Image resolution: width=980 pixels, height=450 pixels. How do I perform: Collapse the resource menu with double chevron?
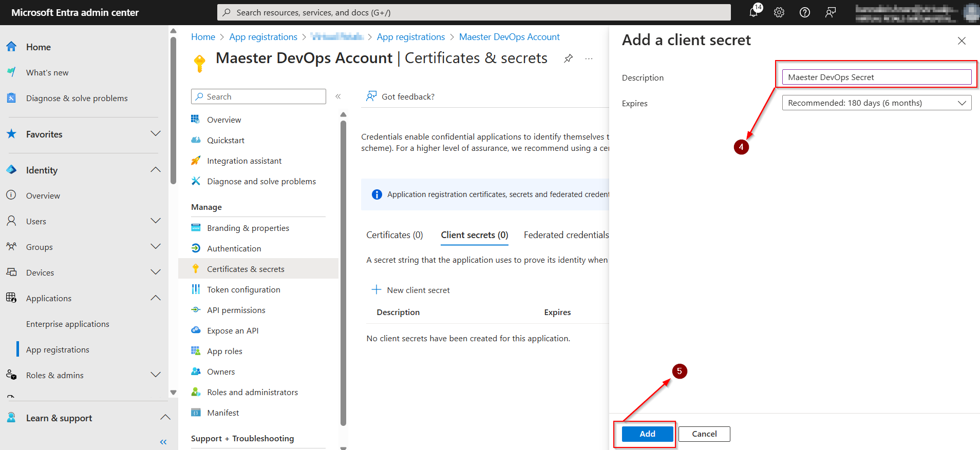point(338,96)
